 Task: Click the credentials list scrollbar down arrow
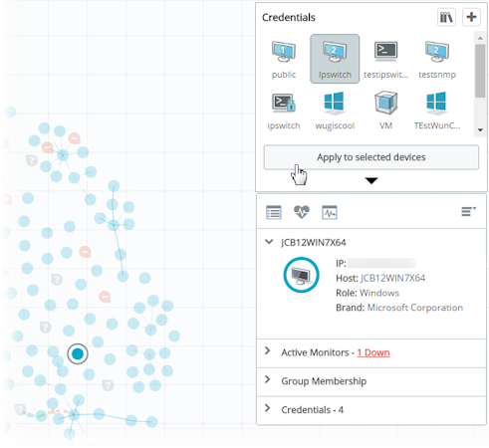pos(480,130)
